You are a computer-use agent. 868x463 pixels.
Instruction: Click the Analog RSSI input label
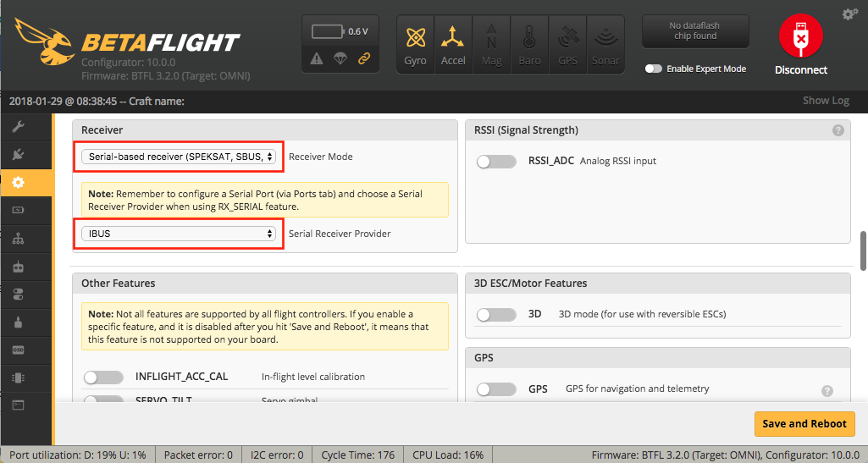click(618, 161)
